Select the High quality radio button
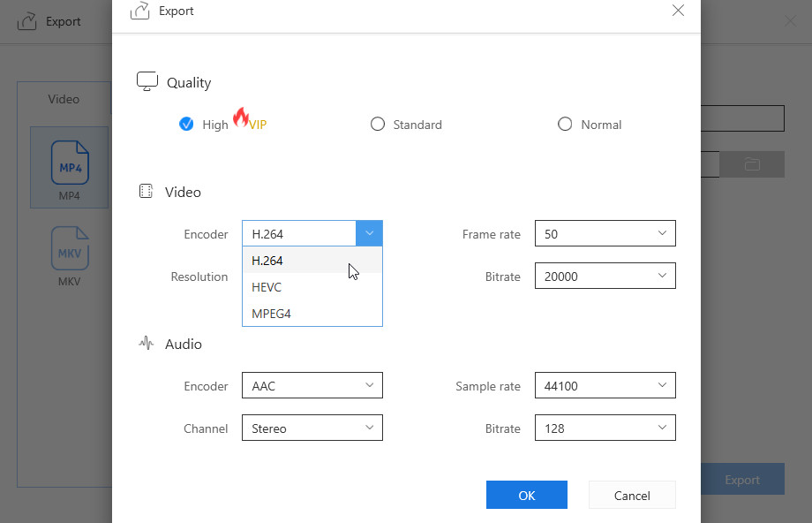Viewport: 812px width, 523px height. point(186,125)
